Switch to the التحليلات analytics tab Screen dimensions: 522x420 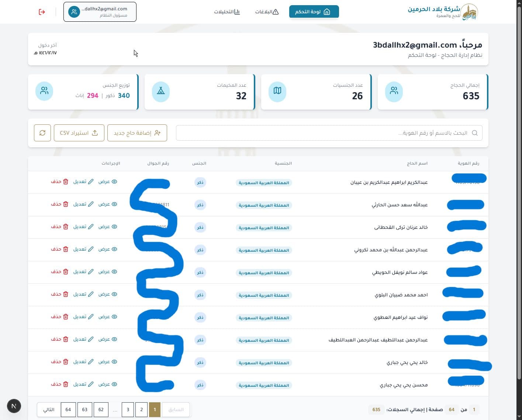(227, 12)
